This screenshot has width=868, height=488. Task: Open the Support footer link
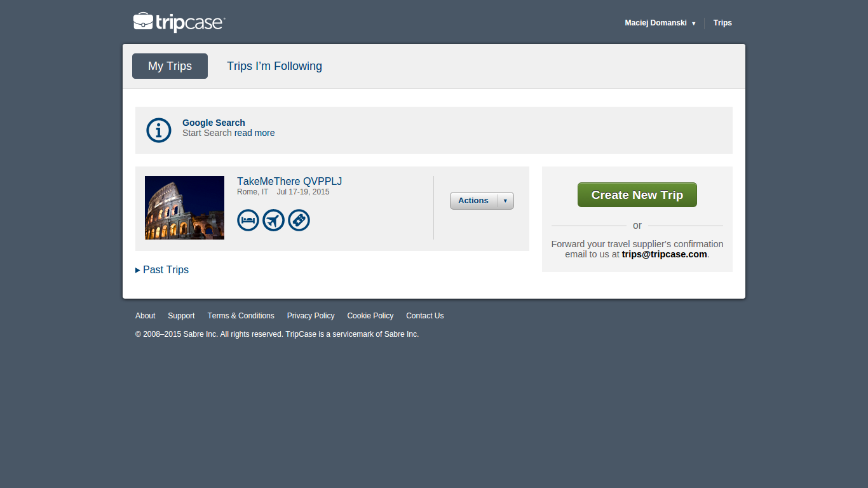coord(181,316)
